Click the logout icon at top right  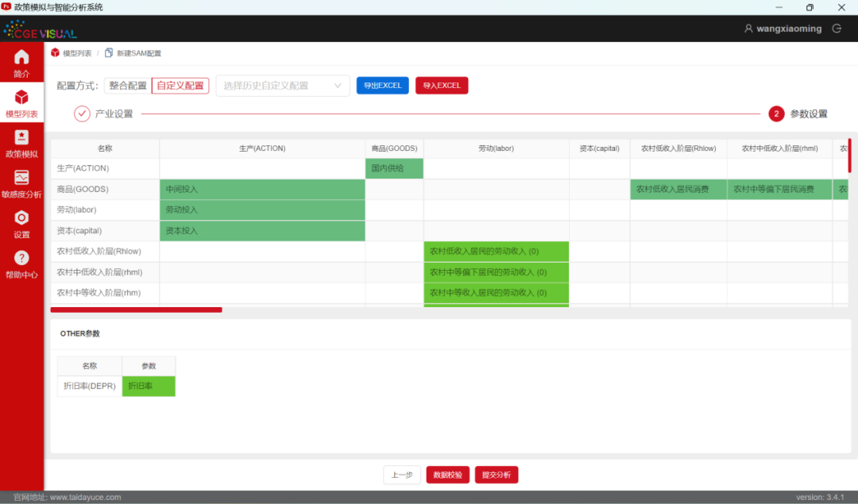click(x=837, y=29)
